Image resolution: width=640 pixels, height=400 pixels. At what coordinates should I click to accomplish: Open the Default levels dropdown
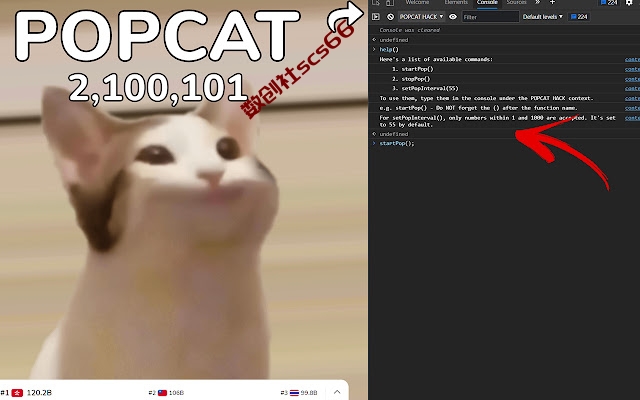click(x=542, y=17)
